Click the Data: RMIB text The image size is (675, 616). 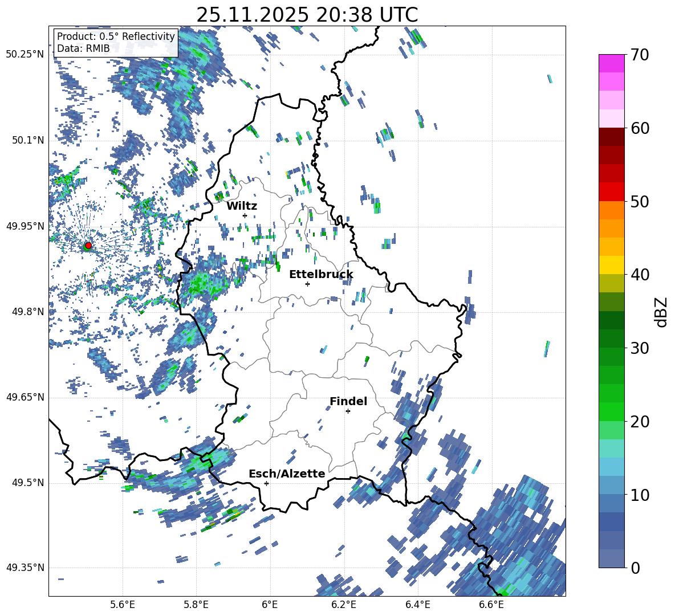(83, 48)
